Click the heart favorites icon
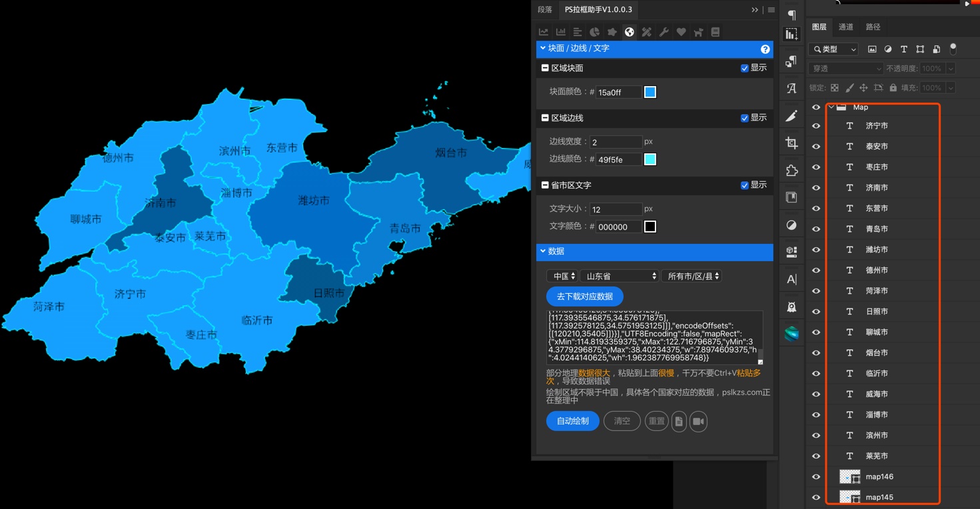The width and height of the screenshot is (980, 509). [681, 32]
